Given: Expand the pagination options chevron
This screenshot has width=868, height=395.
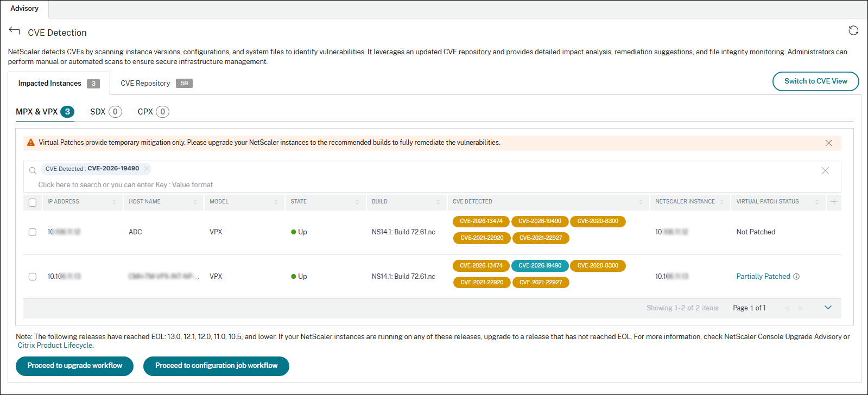Looking at the screenshot, I should point(828,308).
